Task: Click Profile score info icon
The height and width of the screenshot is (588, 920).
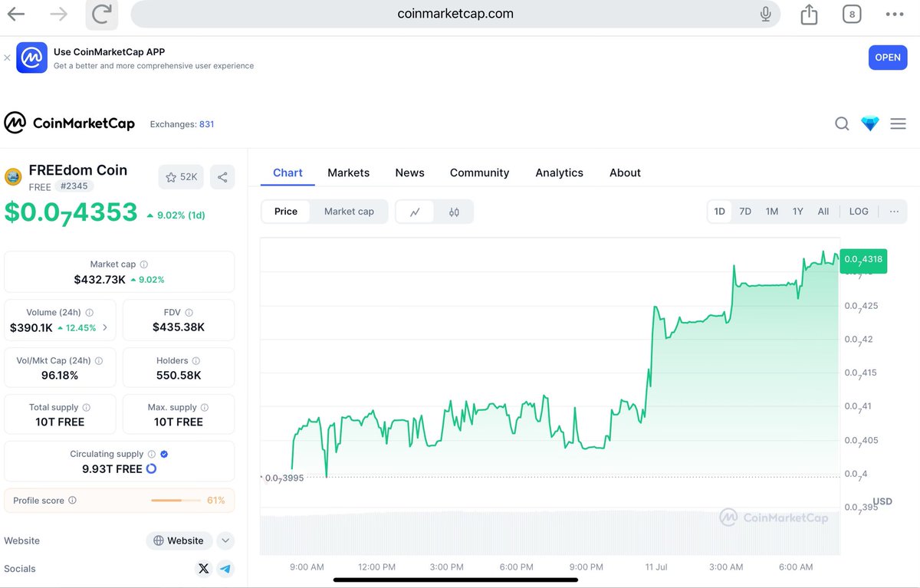Action: coord(72,501)
